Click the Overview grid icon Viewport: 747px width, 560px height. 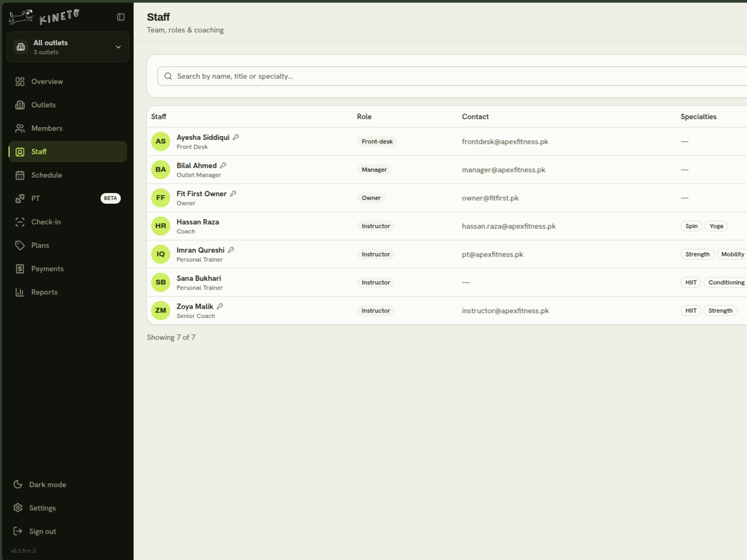pyautogui.click(x=20, y=82)
